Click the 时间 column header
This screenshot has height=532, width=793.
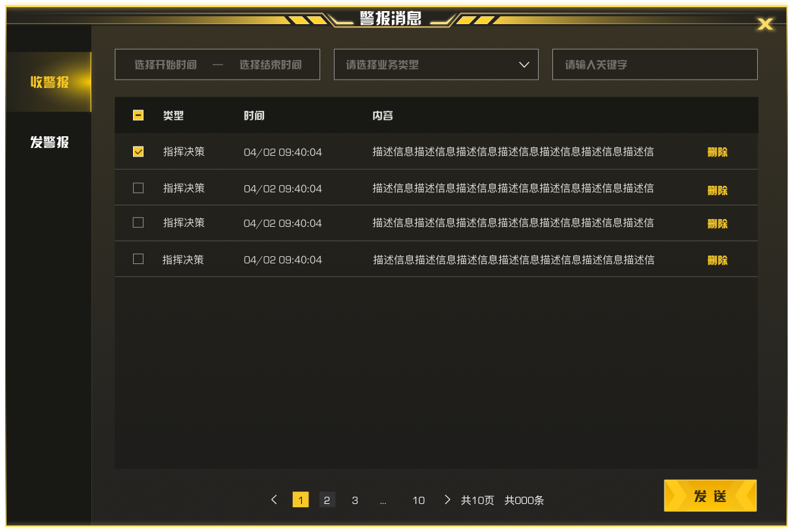[254, 115]
